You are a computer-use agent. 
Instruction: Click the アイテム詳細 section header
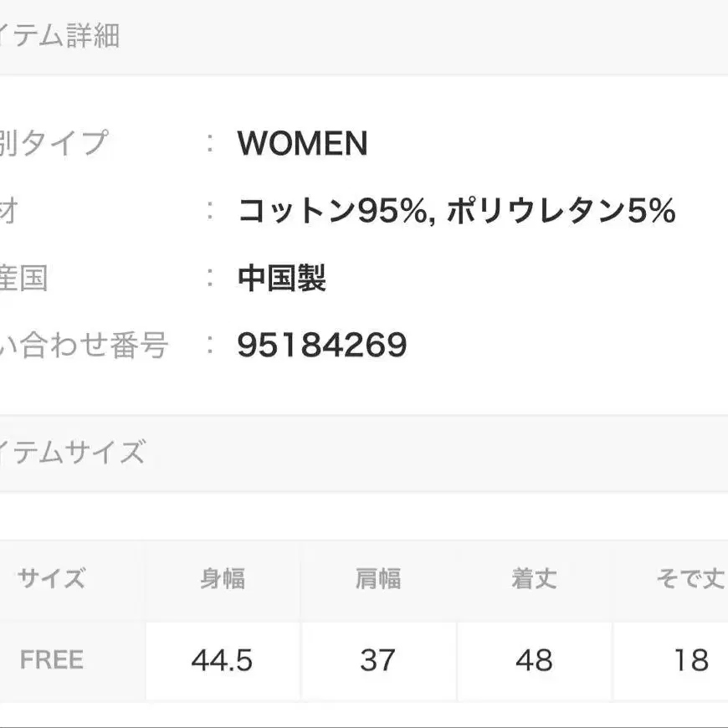tap(60, 36)
